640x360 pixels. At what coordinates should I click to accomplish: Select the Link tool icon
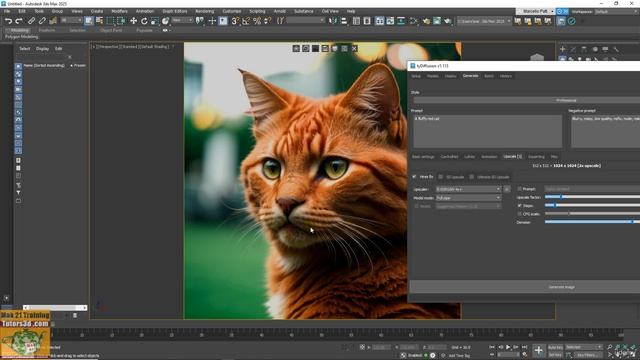click(x=31, y=21)
